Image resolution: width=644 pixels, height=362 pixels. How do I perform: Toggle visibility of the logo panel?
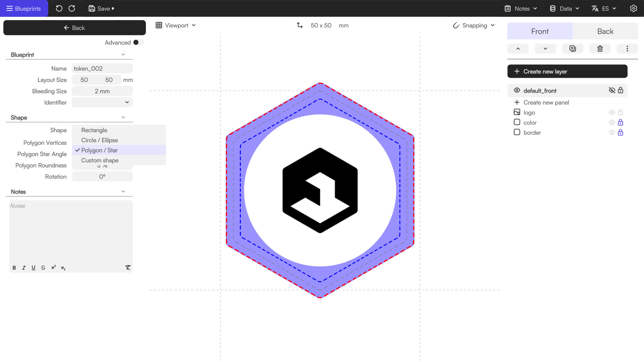coord(612,113)
